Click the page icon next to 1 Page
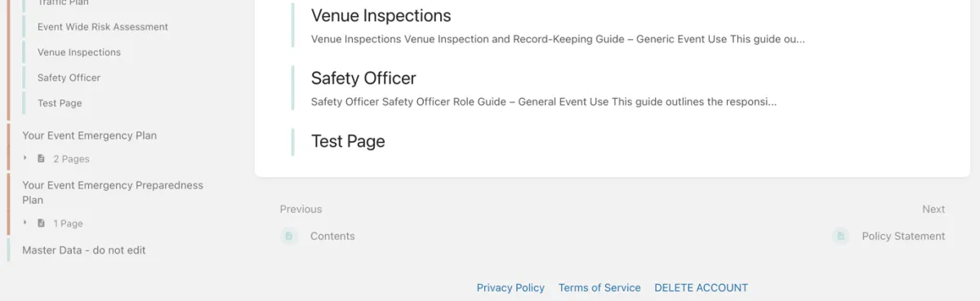Viewport: 980px width, 301px height. point(41,224)
